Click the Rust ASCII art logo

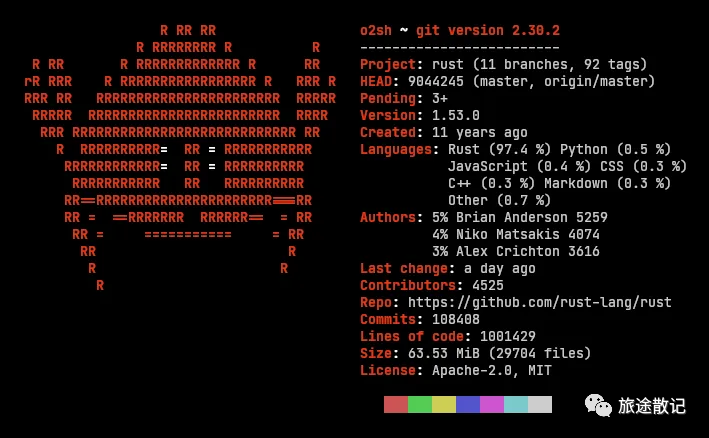pos(180,158)
